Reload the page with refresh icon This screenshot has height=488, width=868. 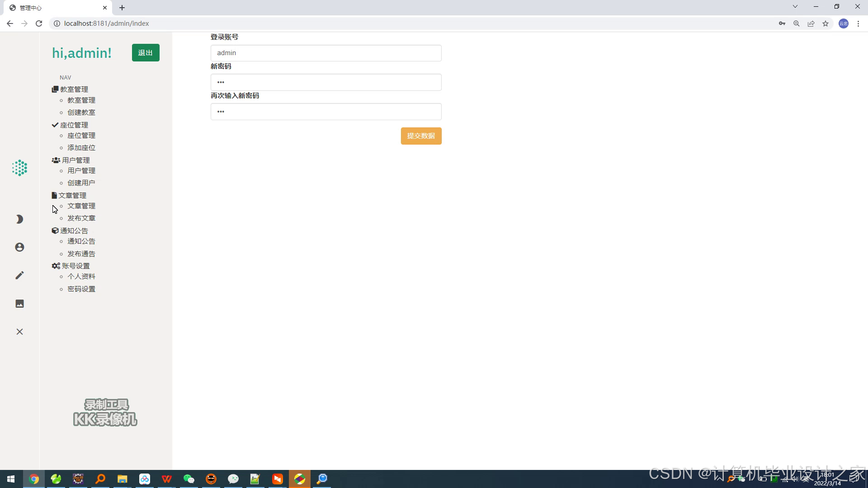click(39, 23)
